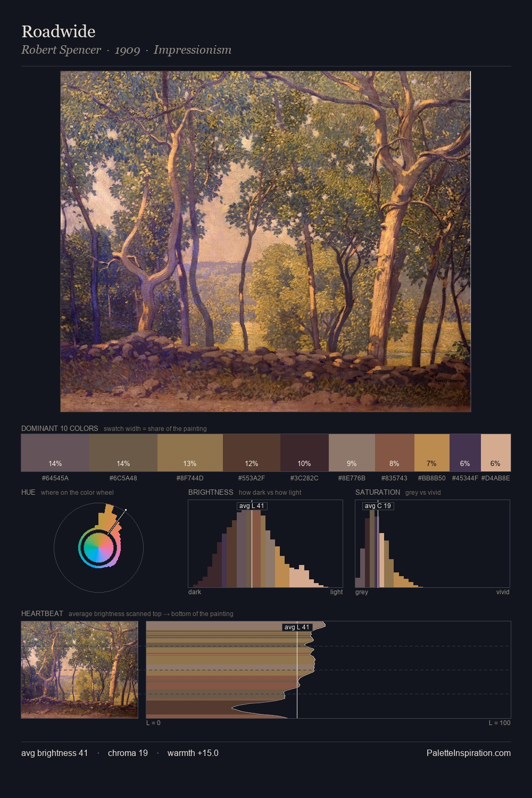Click the small heartbeat painting thumbnail
The image size is (532, 798).
(79, 670)
